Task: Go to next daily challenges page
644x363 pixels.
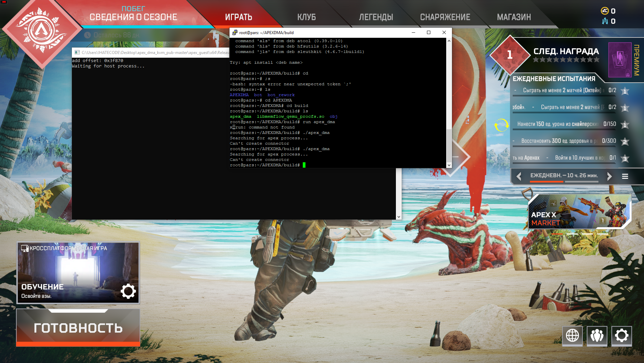Action: click(x=609, y=176)
